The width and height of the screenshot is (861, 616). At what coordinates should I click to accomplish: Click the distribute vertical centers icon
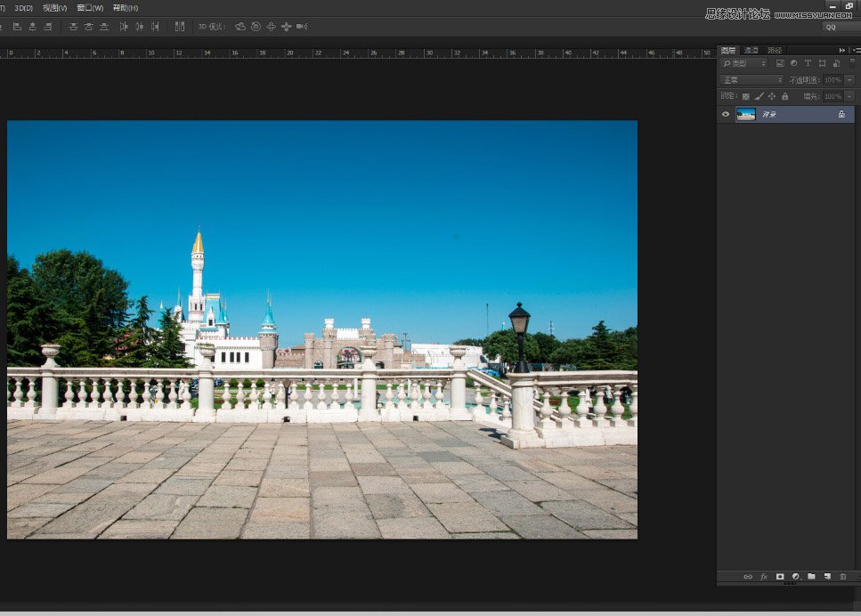coord(88,27)
